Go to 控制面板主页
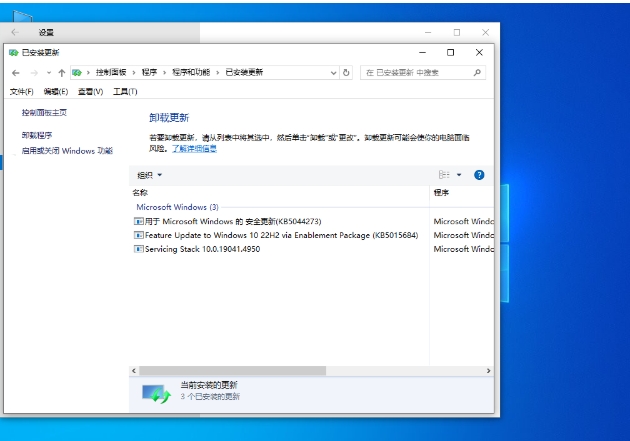The height and width of the screenshot is (441, 630). (44, 113)
